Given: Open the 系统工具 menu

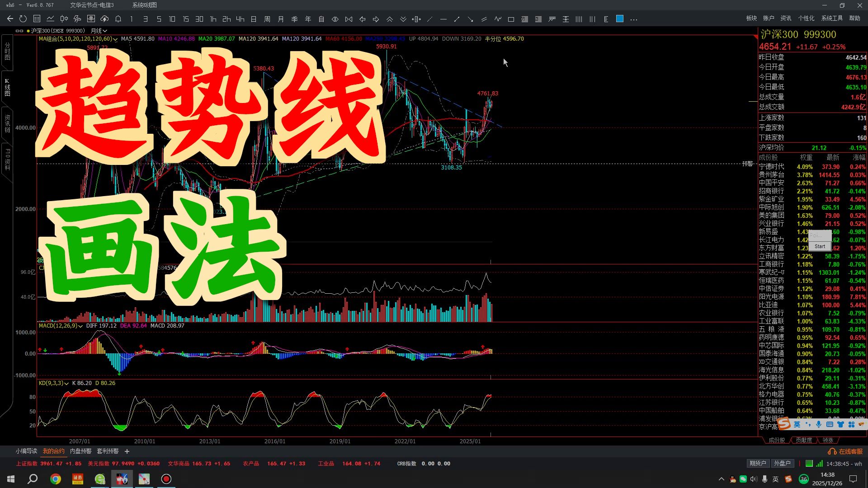Looking at the screenshot, I should pos(831,18).
